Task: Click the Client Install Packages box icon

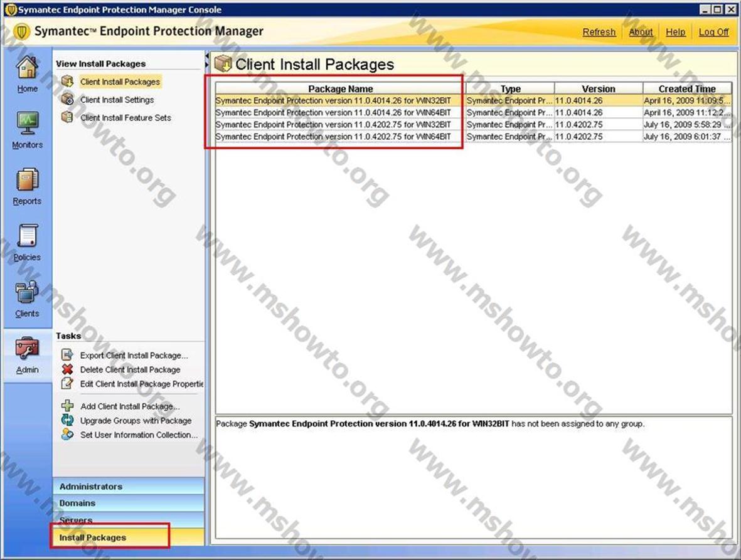Action: click(x=68, y=82)
